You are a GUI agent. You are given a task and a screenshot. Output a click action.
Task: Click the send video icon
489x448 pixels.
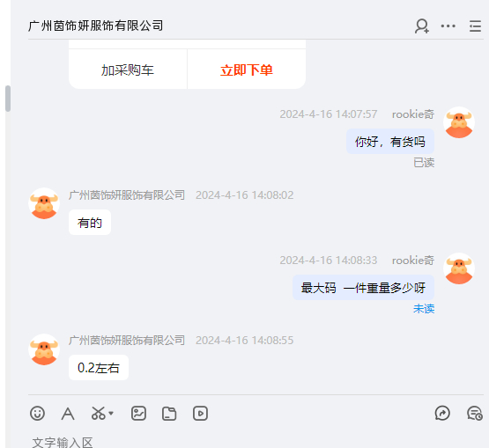[200, 414]
